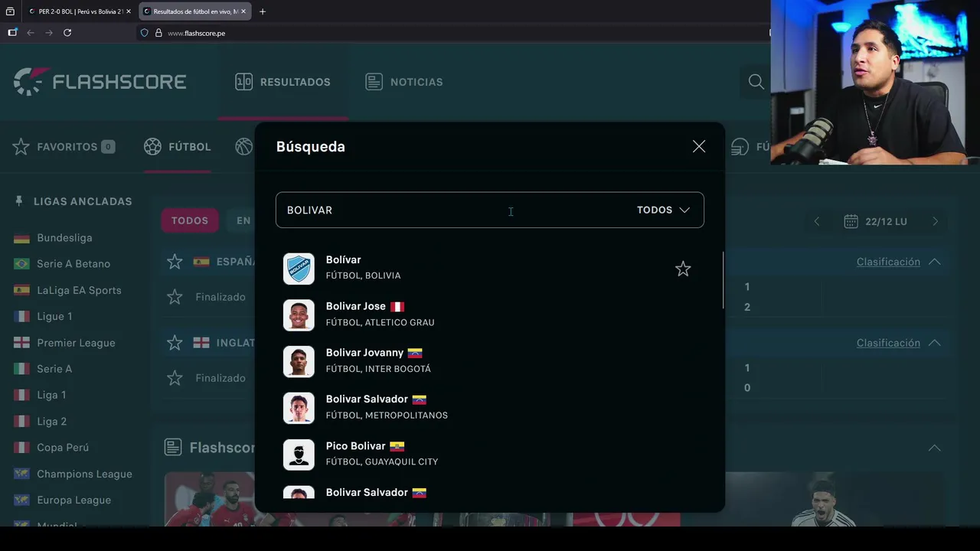This screenshot has height=551, width=980.
Task: Click the Germany flag icon beside Bundesliga
Action: click(21, 238)
